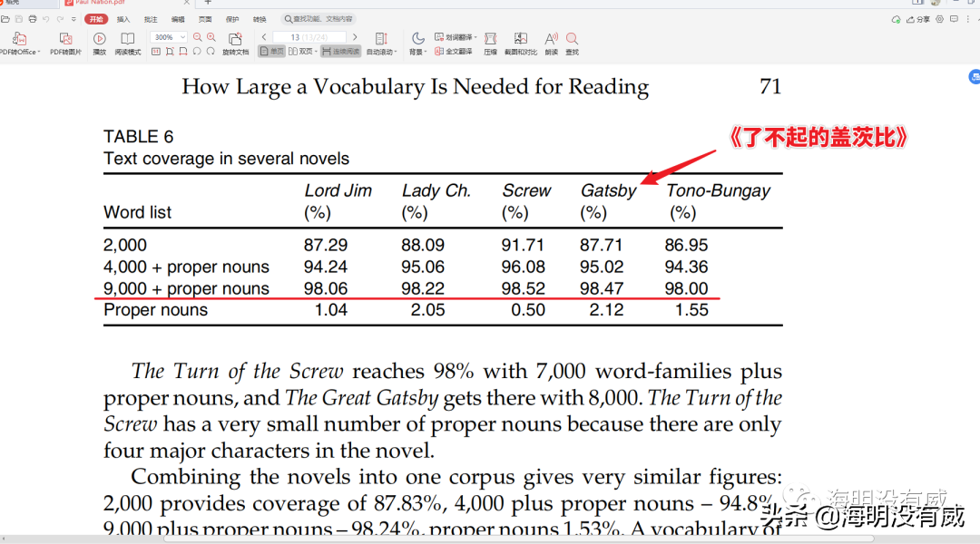Click the 全文翻译 full translation tool
Viewport: 980px width, 544px height.
click(454, 52)
